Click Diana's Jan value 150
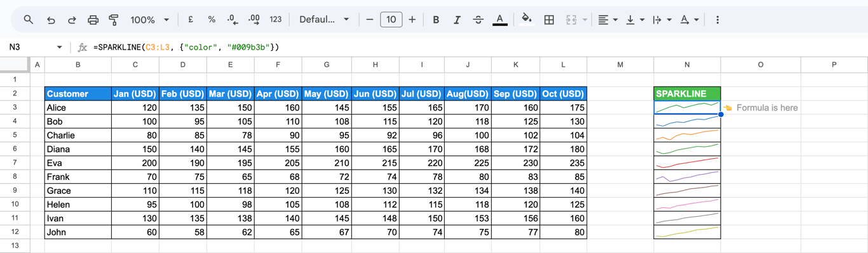Viewport: 868px width, 253px height. (135, 149)
